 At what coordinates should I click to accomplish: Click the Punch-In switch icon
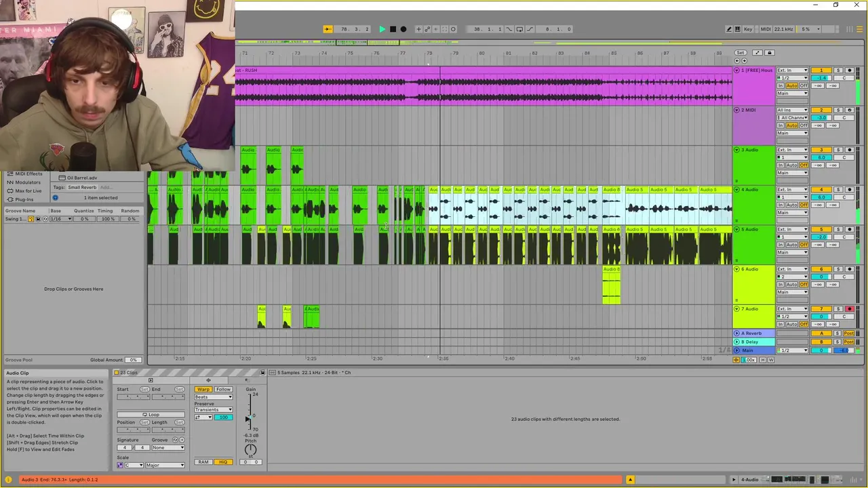(x=509, y=29)
